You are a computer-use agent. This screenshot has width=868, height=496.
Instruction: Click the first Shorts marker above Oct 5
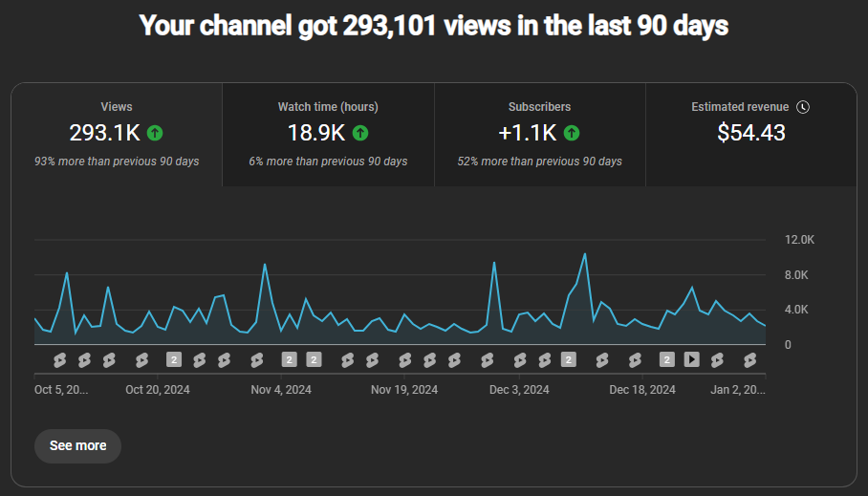coord(58,359)
